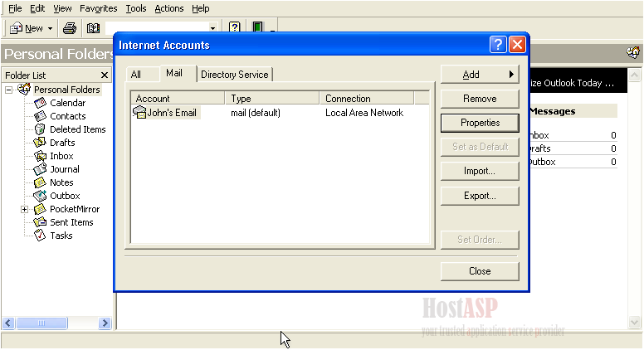
Task: Click inside the Find a Contact field
Action: [157, 28]
